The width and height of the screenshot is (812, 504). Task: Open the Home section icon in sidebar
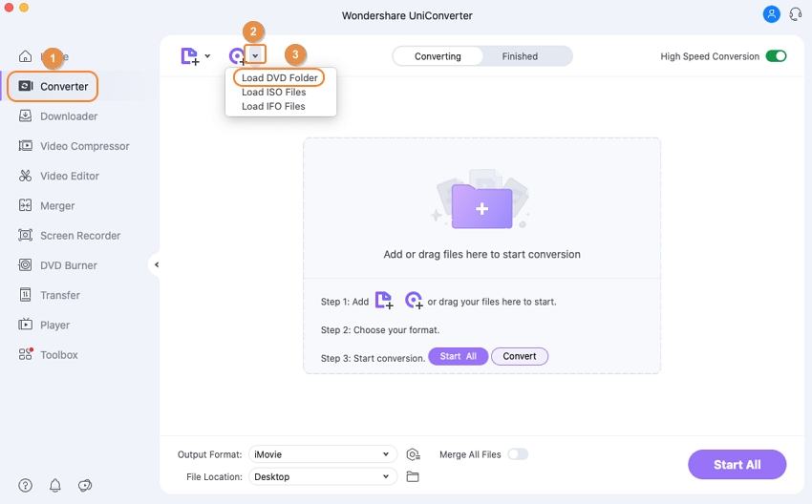pos(26,56)
